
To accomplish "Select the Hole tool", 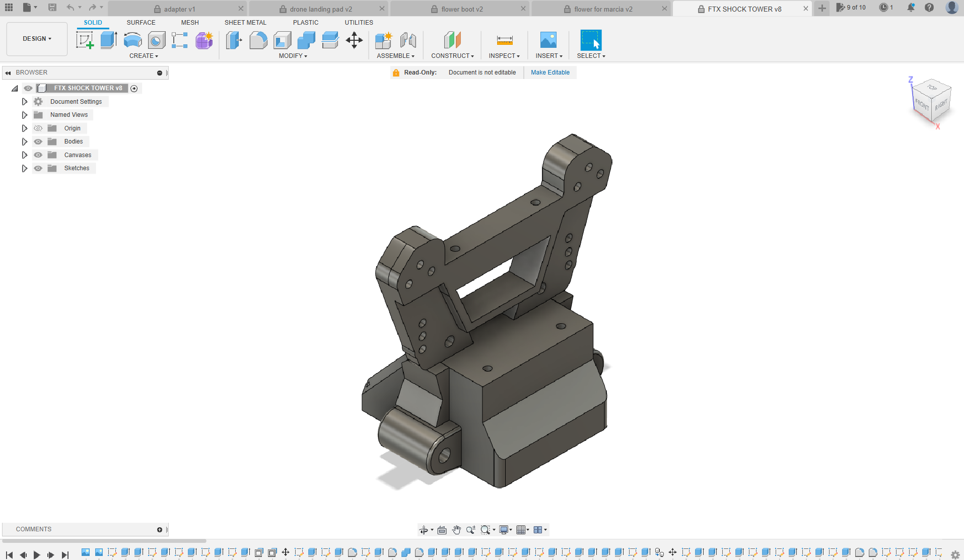I will [157, 40].
